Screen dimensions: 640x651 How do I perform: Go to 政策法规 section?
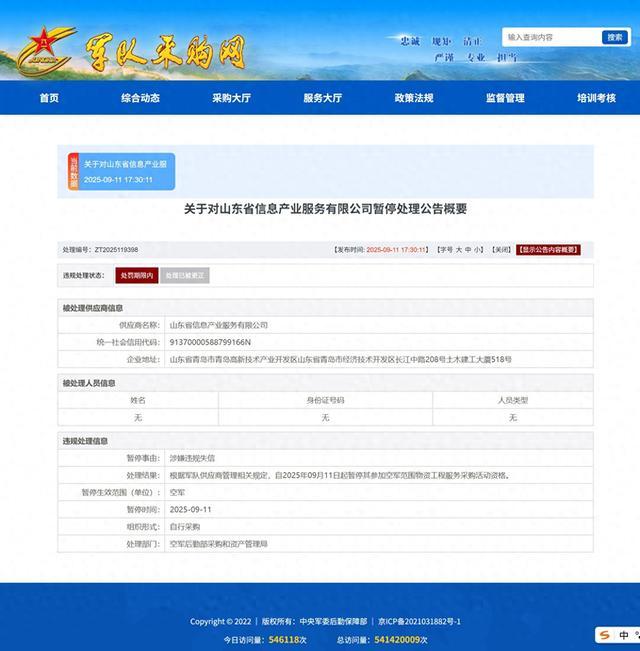pos(414,98)
